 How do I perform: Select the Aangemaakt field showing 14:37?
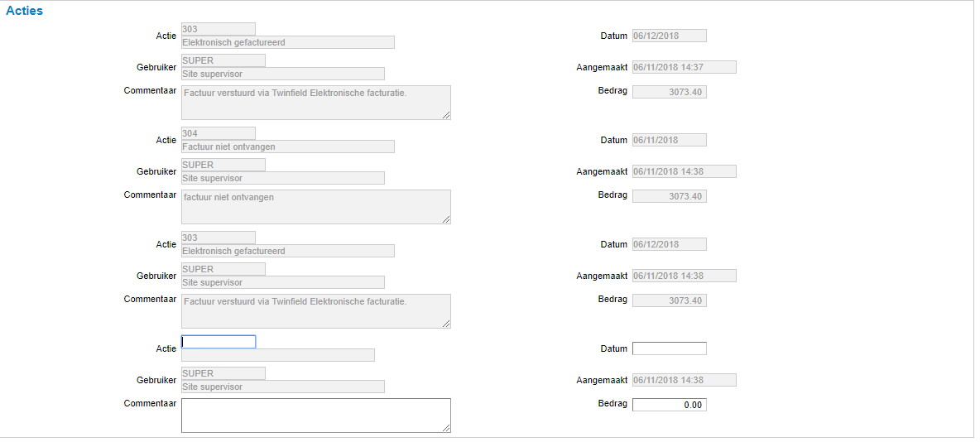[x=684, y=67]
